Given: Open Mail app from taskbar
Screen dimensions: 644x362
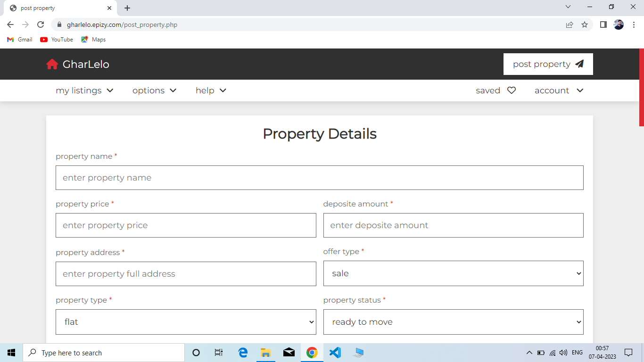Looking at the screenshot, I should point(289,353).
